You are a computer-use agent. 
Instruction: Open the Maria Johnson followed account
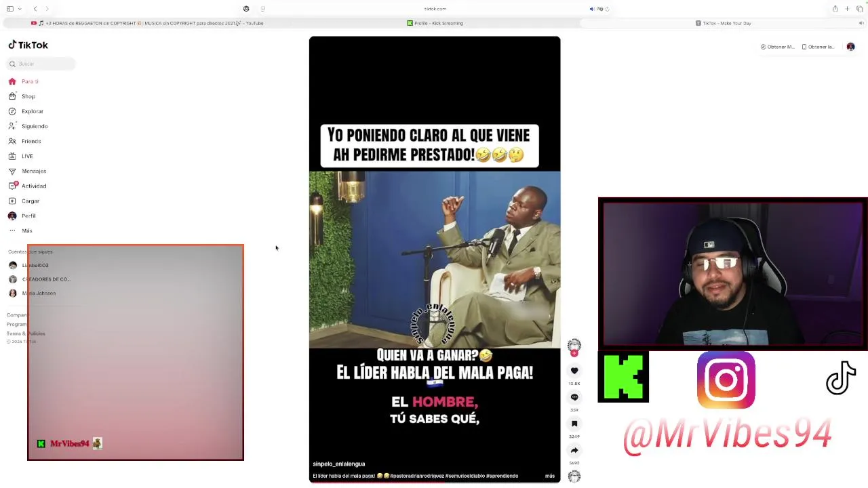pos(32,293)
